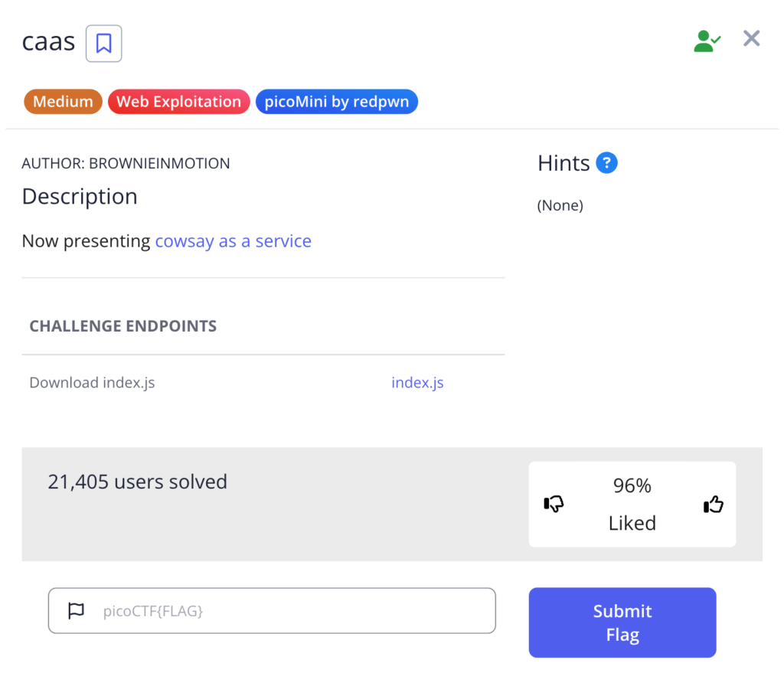This screenshot has width=784, height=686.
Task: Bookmark the caas challenge
Action: tap(103, 43)
